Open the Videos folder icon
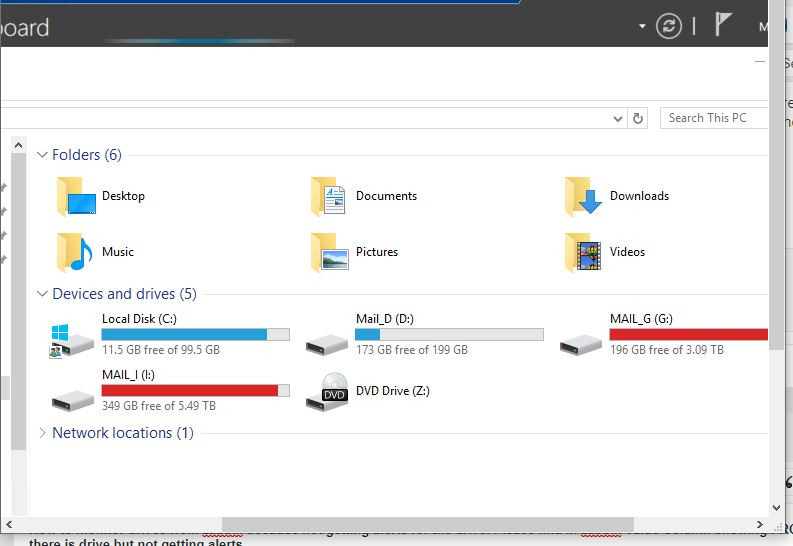The image size is (793, 546). click(x=583, y=252)
